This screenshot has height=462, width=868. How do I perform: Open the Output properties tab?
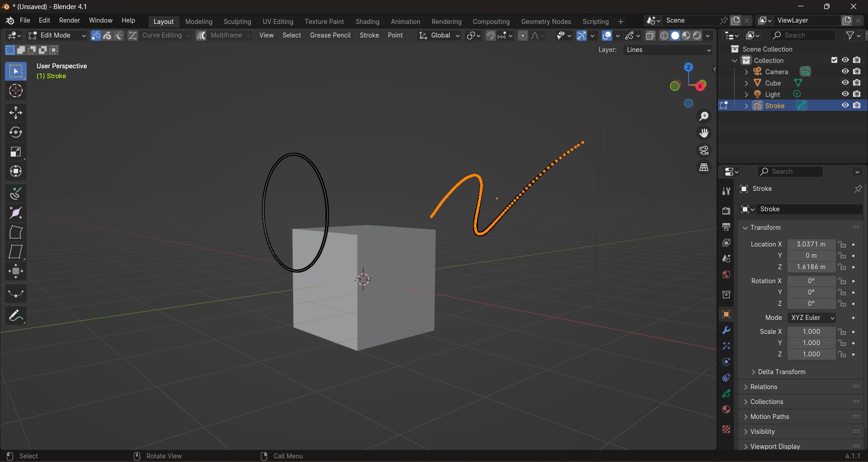pyautogui.click(x=726, y=227)
